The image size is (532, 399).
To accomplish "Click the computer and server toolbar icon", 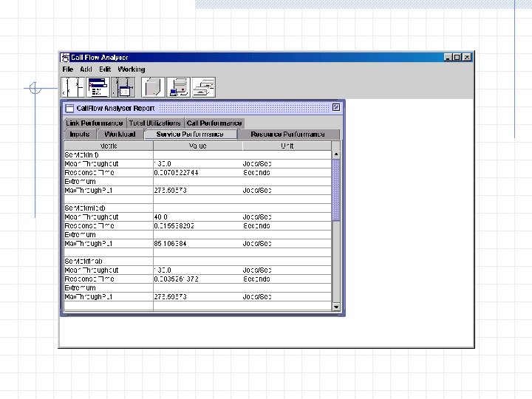I will pos(179,87).
